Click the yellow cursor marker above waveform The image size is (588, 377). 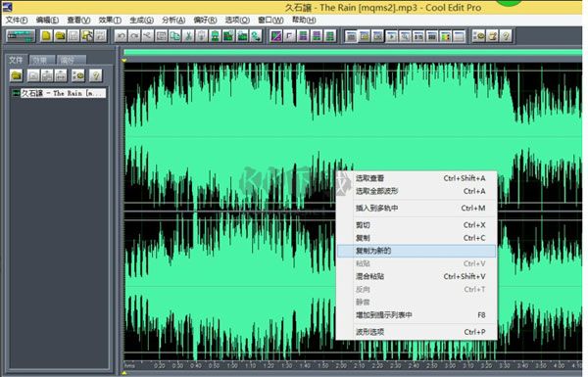pyautogui.click(x=124, y=60)
